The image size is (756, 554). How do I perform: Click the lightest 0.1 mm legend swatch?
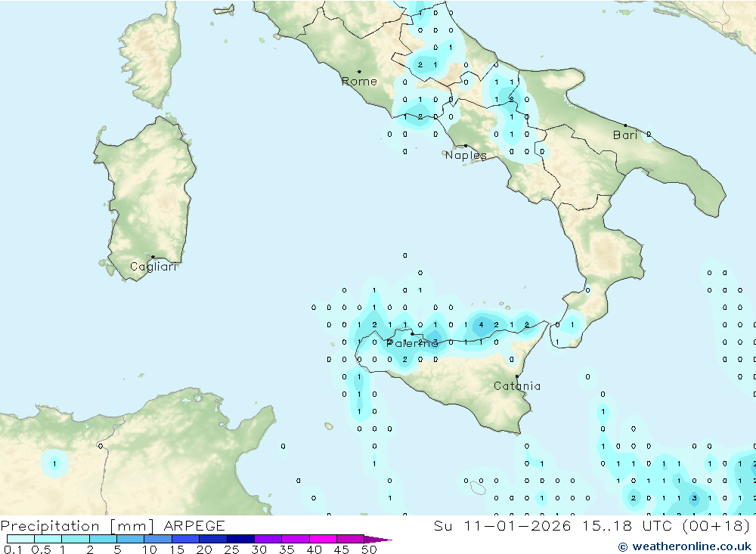point(20,539)
